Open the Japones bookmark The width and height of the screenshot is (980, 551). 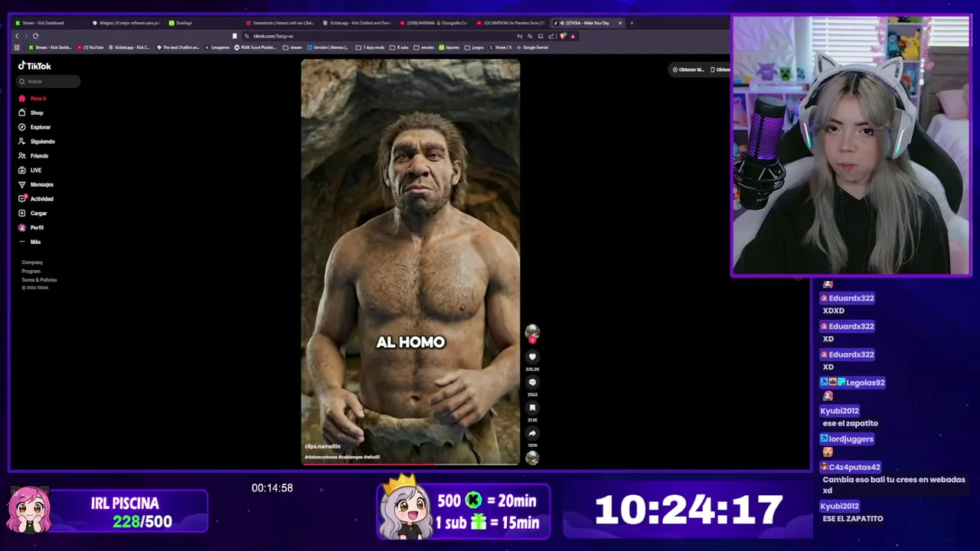(x=449, y=47)
